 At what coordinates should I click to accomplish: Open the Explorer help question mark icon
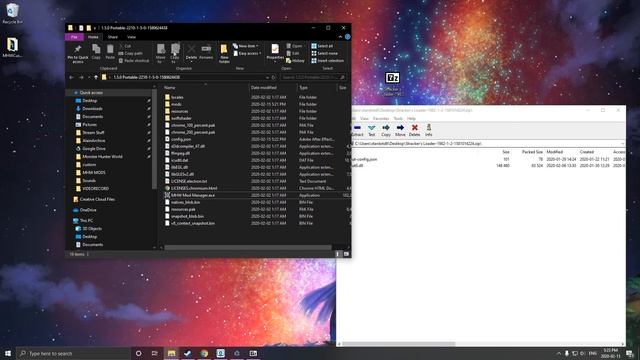click(x=347, y=37)
